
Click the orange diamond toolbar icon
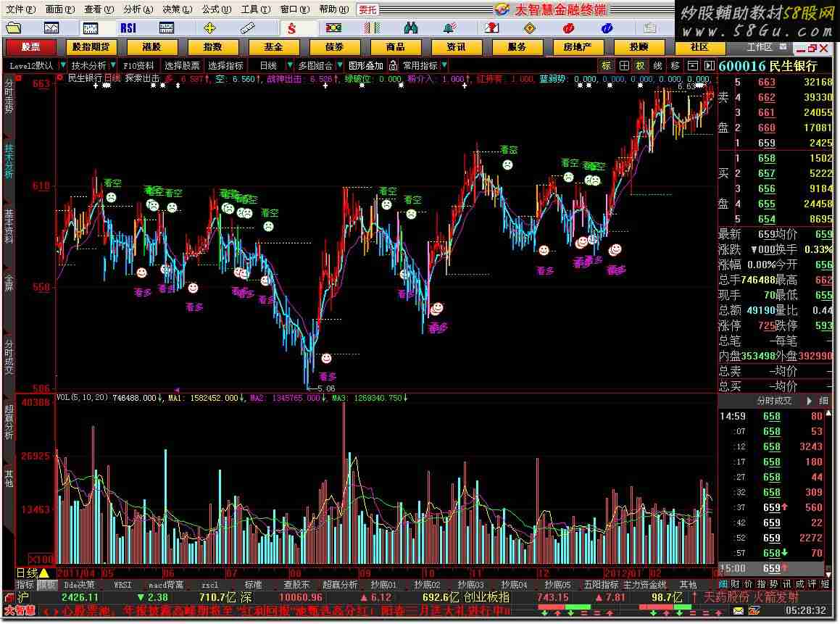click(x=530, y=28)
